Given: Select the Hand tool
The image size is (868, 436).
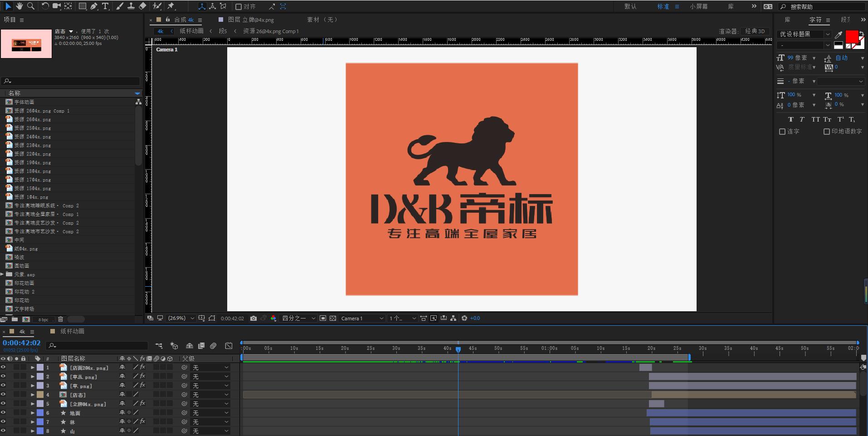Looking at the screenshot, I should point(19,6).
